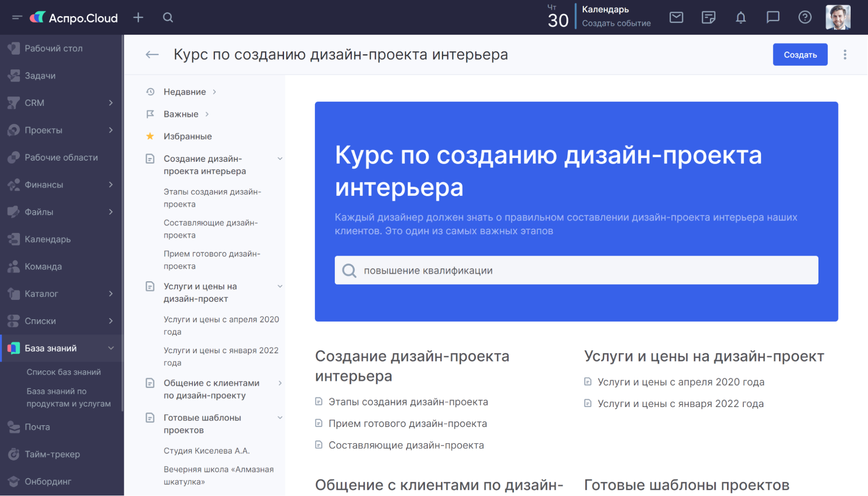The width and height of the screenshot is (868, 496).
Task: Click the Aspro.Cloud logo
Action: (x=74, y=18)
